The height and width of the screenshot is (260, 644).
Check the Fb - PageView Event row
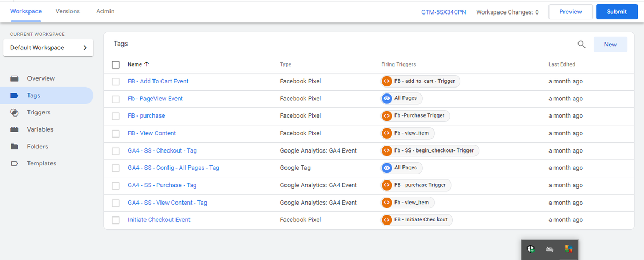tap(115, 99)
